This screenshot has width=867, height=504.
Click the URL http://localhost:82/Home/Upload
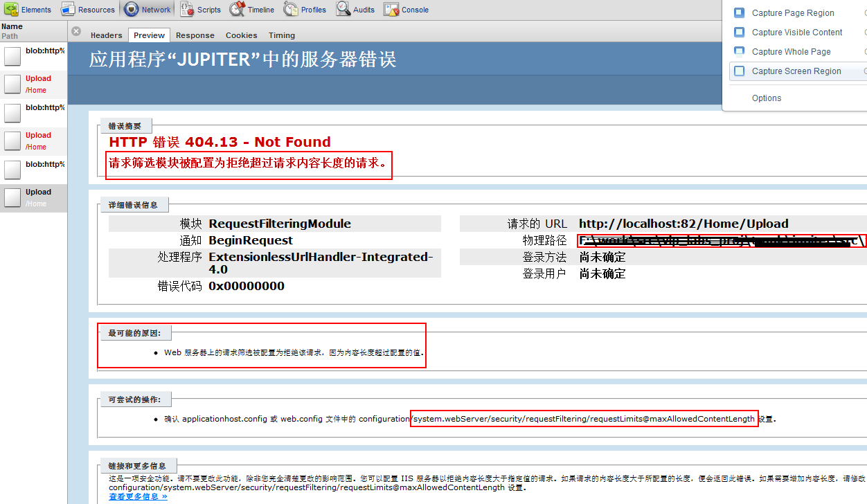click(683, 224)
